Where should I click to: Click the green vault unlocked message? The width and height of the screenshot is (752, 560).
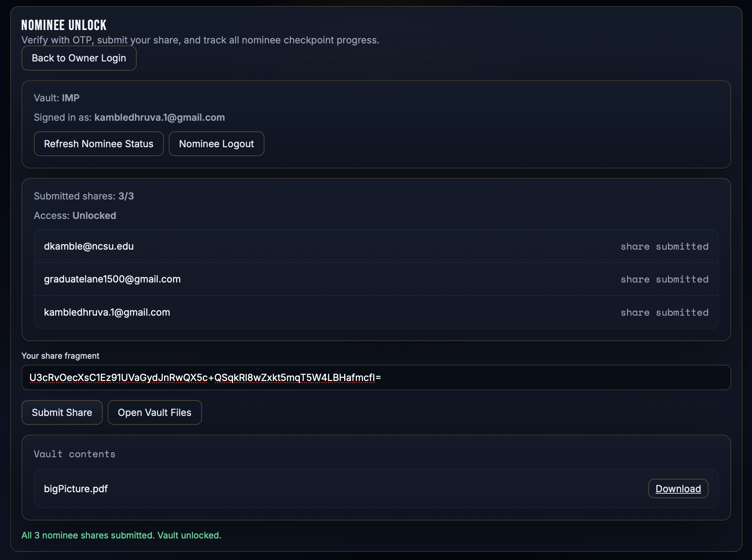tap(121, 535)
